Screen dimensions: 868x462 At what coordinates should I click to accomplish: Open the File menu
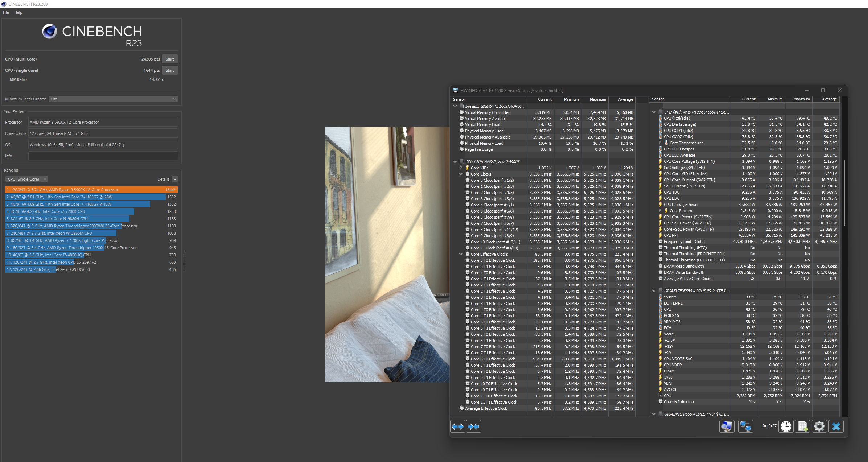pos(6,12)
